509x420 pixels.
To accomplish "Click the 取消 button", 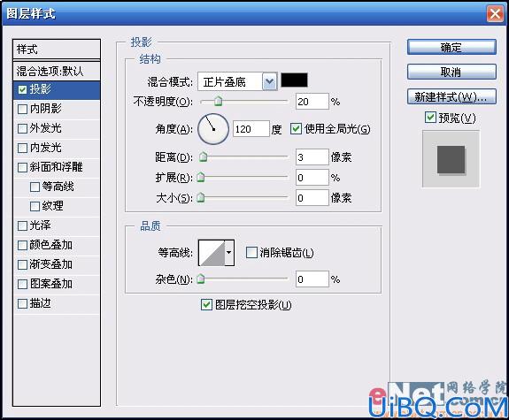I will pos(451,72).
